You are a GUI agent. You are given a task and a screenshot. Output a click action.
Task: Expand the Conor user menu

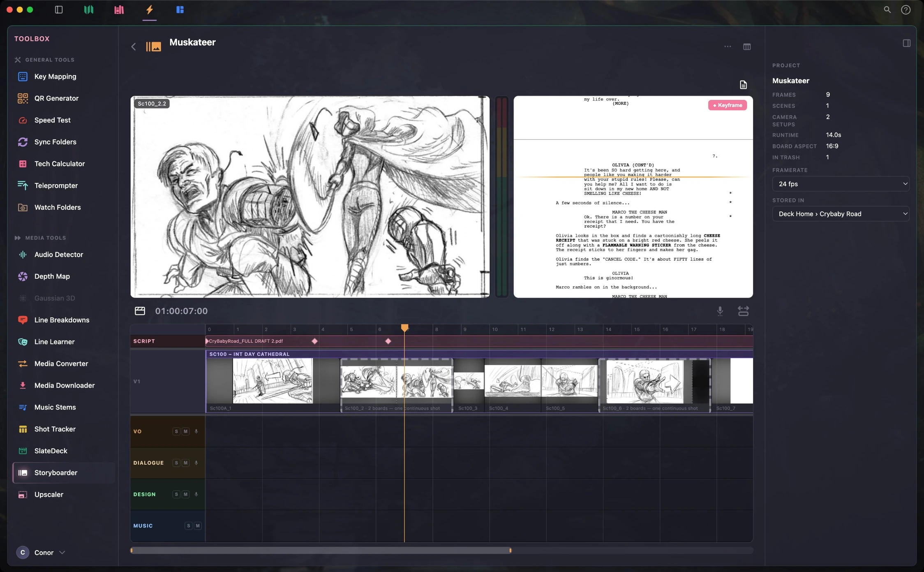41,552
